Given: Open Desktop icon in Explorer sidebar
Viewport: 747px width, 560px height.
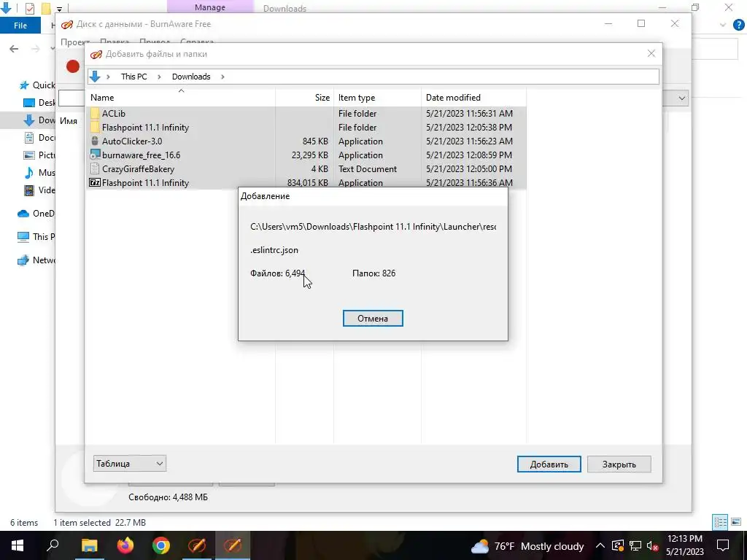Looking at the screenshot, I should (x=29, y=102).
